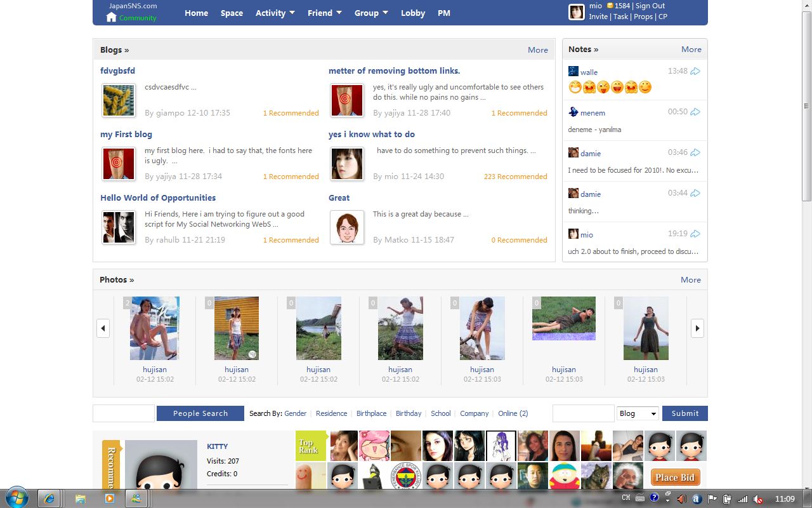The image size is (812, 508).
Task: Open the Invite link
Action: [x=598, y=17]
